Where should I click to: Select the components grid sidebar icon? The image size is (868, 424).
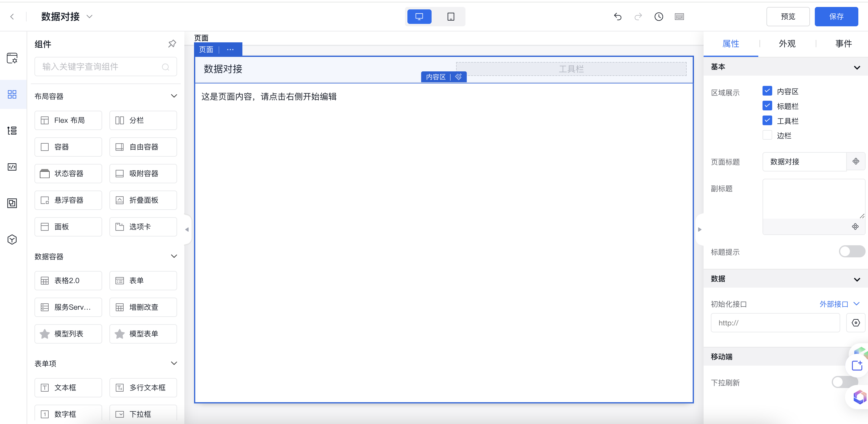tap(12, 94)
